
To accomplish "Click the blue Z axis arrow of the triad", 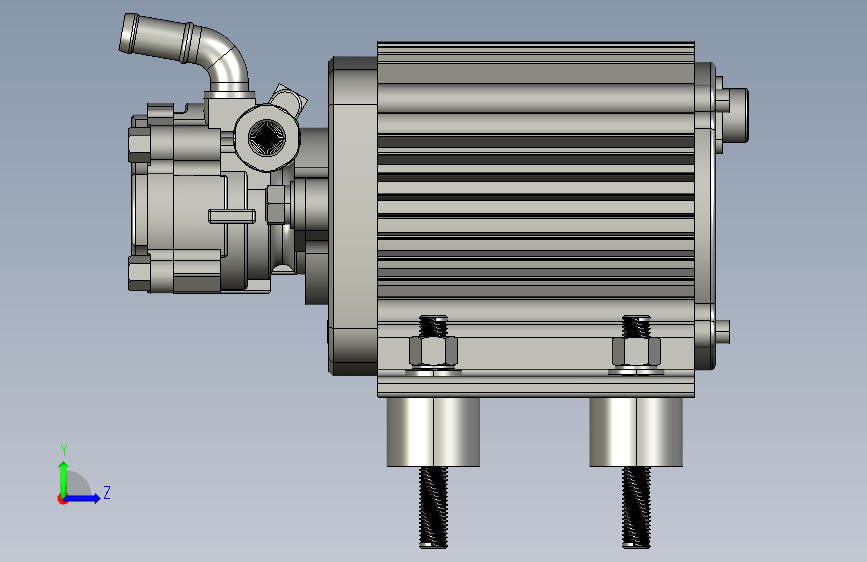I will click(83, 498).
